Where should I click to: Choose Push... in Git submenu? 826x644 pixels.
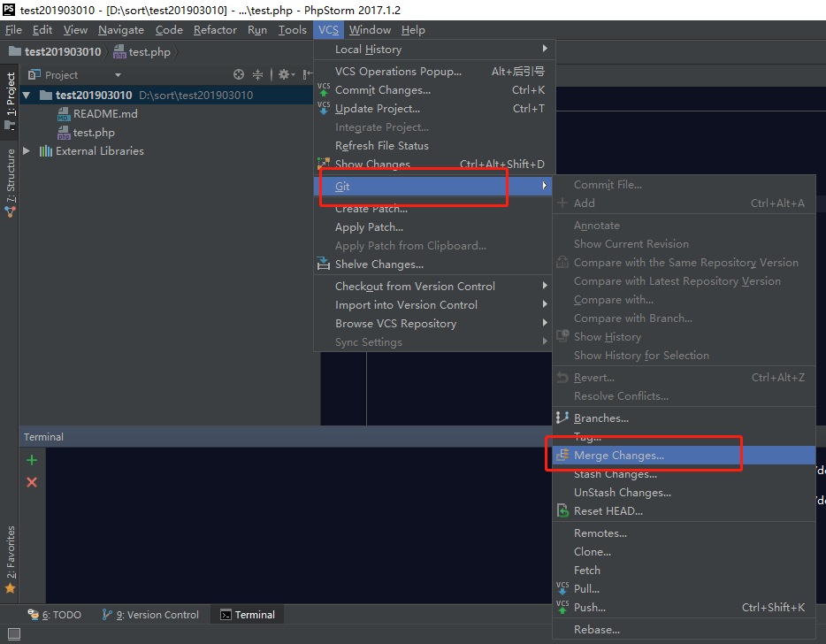pyautogui.click(x=684, y=608)
